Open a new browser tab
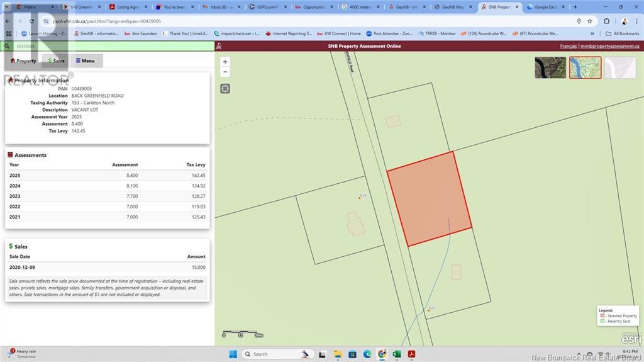The image size is (644, 362). [575, 7]
